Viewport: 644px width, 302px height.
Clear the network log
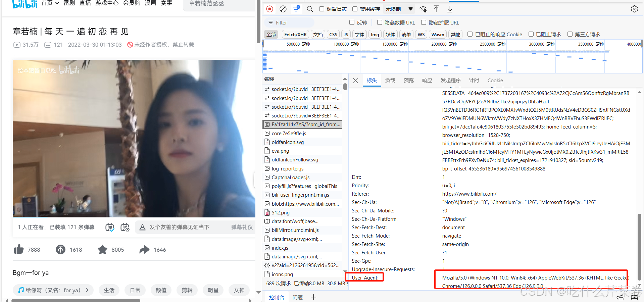pyautogui.click(x=283, y=9)
